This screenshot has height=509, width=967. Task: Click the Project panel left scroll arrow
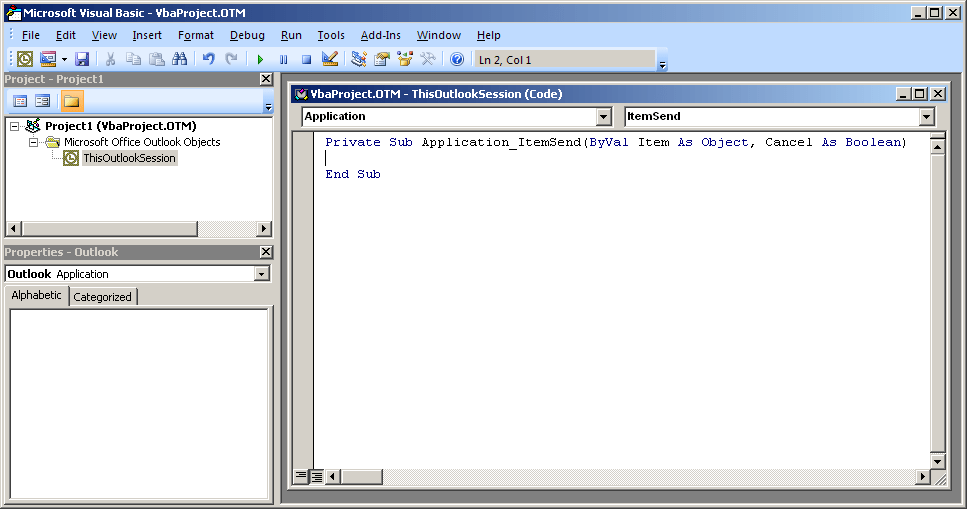click(x=13, y=229)
